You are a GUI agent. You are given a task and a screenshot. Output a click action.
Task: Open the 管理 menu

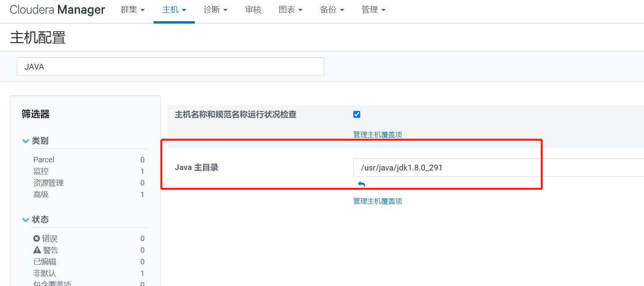(373, 10)
